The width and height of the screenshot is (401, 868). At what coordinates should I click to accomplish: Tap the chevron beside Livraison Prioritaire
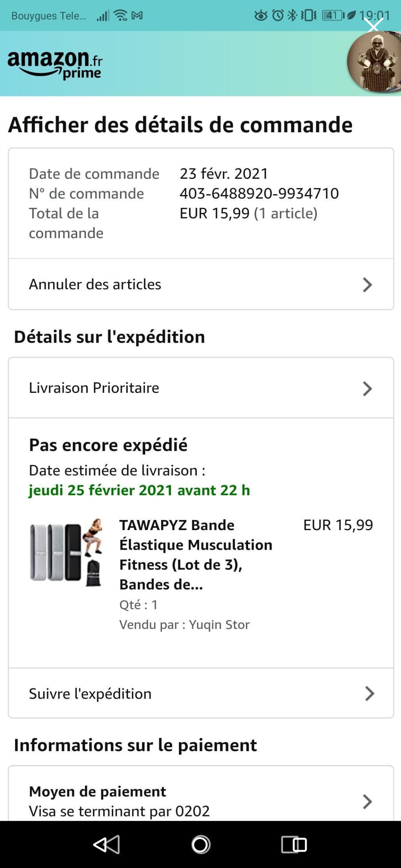[x=367, y=389]
